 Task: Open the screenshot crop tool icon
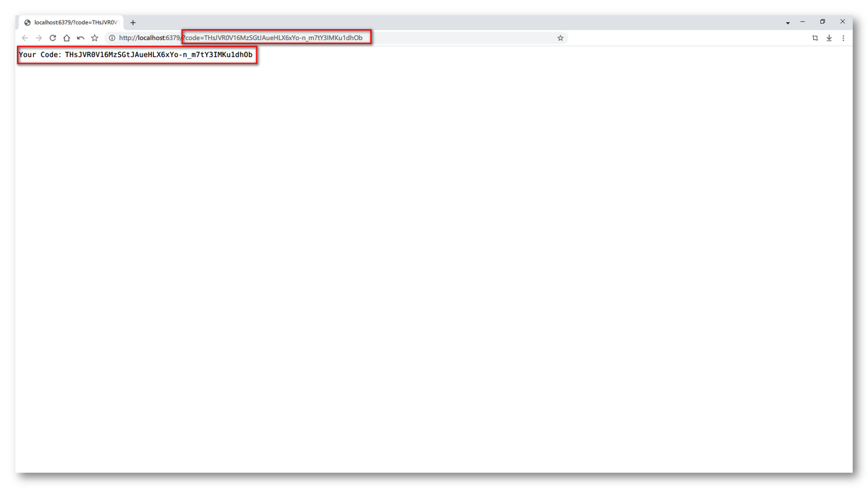pos(815,38)
